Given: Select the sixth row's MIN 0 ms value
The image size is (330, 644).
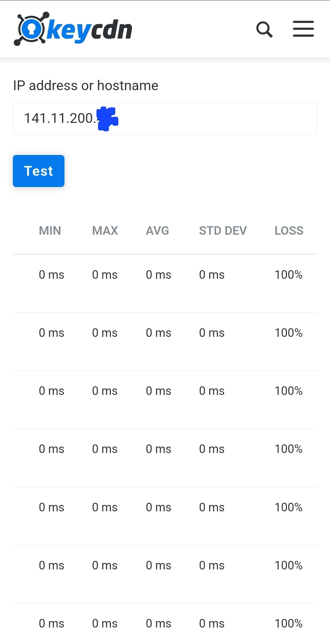Looking at the screenshot, I should 51,565.
